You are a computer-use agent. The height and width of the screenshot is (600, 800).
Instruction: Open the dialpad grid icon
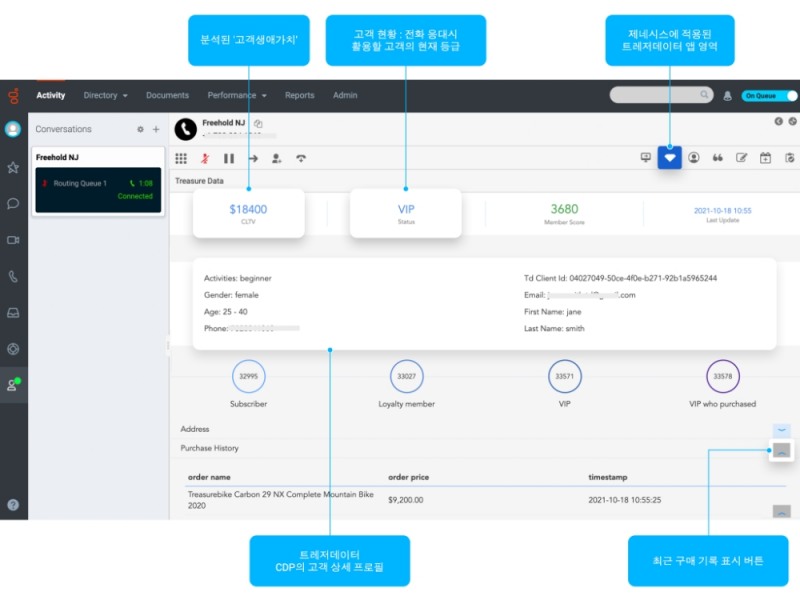coord(181,158)
